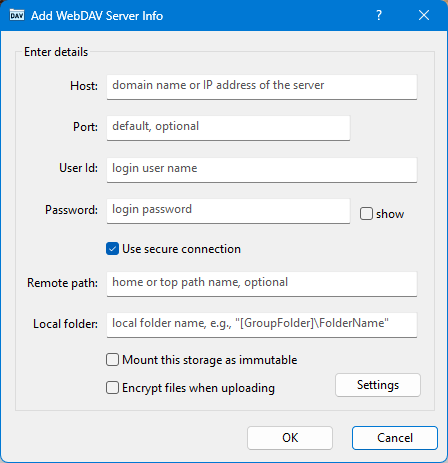This screenshot has height=463, width=448.
Task: Click the Enter details group heading
Action: [x=56, y=52]
